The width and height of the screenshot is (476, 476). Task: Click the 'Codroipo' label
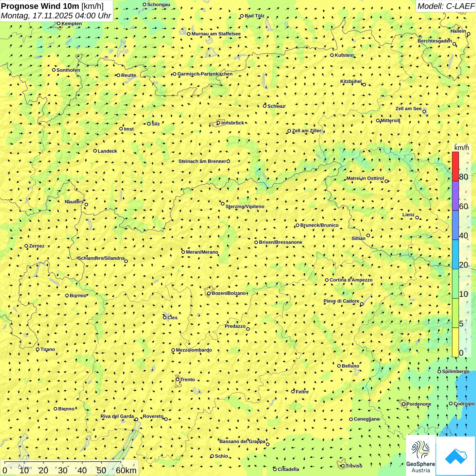coord(464,404)
